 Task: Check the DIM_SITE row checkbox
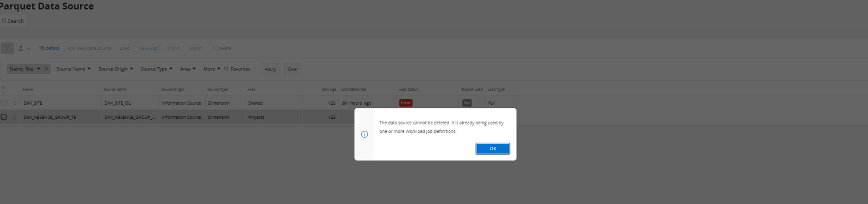[4, 103]
